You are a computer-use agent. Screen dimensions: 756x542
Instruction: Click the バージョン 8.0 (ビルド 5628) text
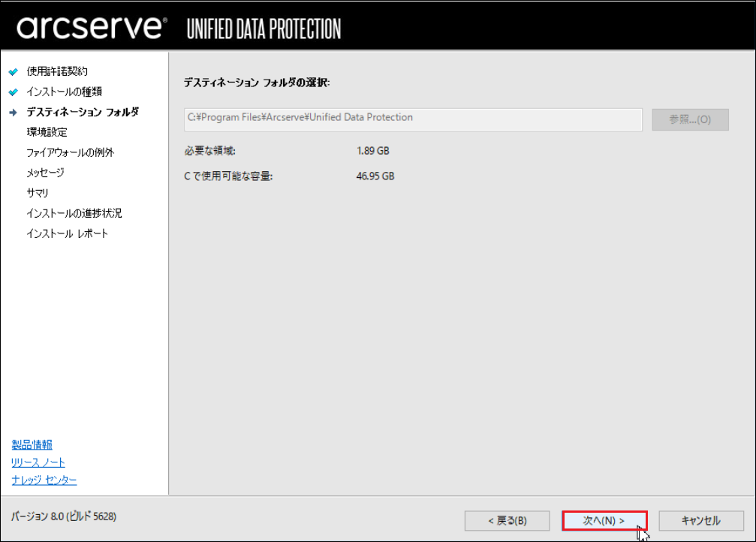point(64,516)
